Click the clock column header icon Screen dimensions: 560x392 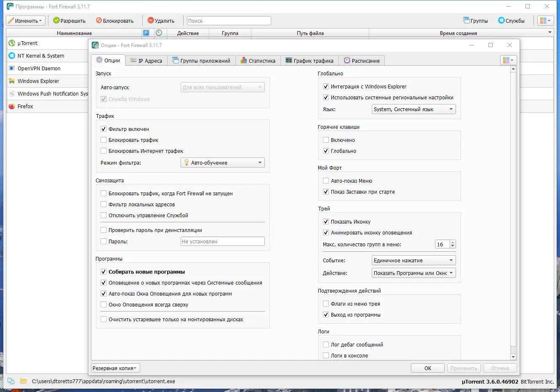pos(159,33)
